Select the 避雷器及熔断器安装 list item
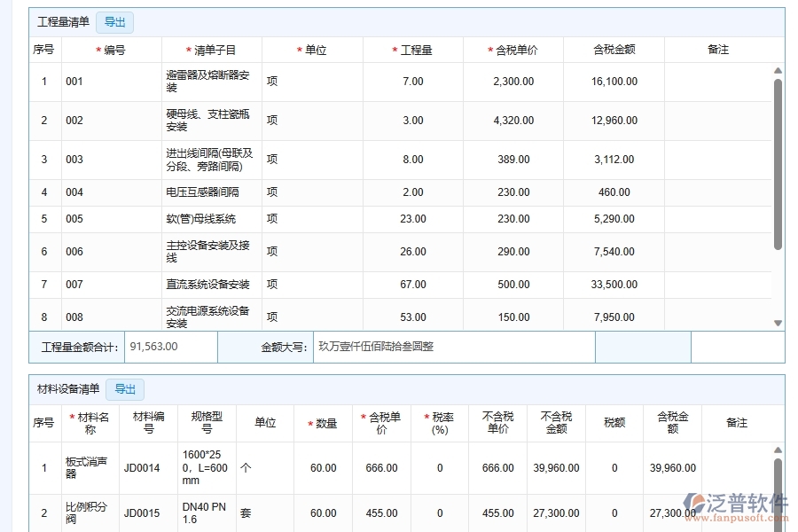Screen dimensions: 798x532 [x=210, y=82]
